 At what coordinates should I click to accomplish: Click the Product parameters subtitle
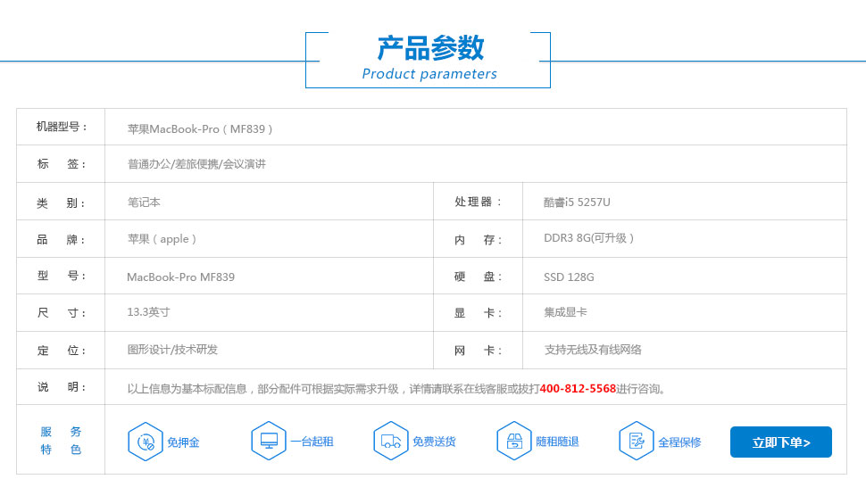tap(429, 74)
